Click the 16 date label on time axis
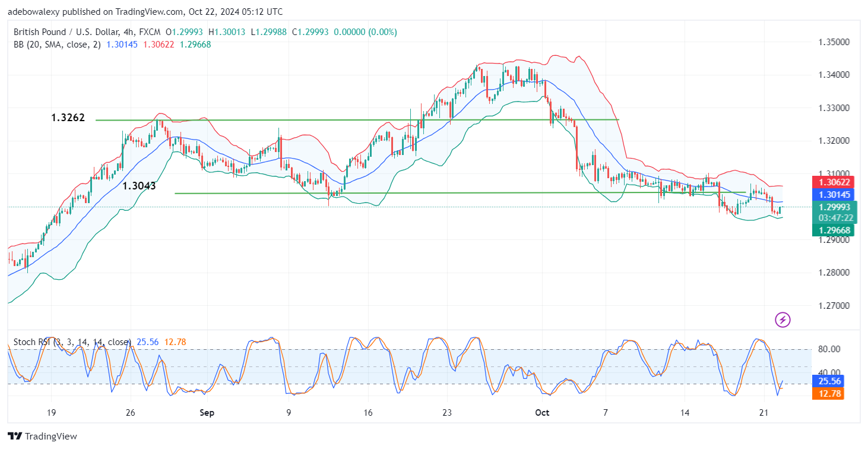 [368, 413]
